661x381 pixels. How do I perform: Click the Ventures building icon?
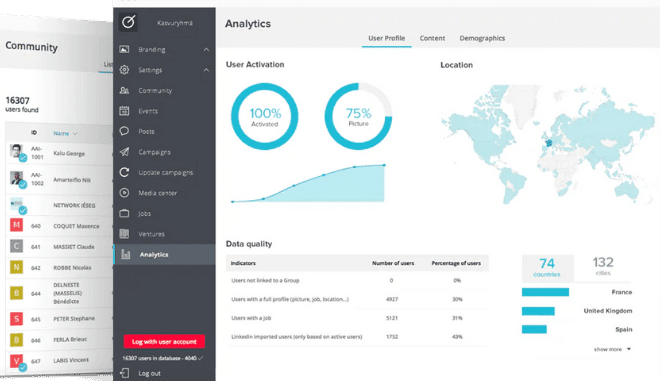(x=124, y=233)
